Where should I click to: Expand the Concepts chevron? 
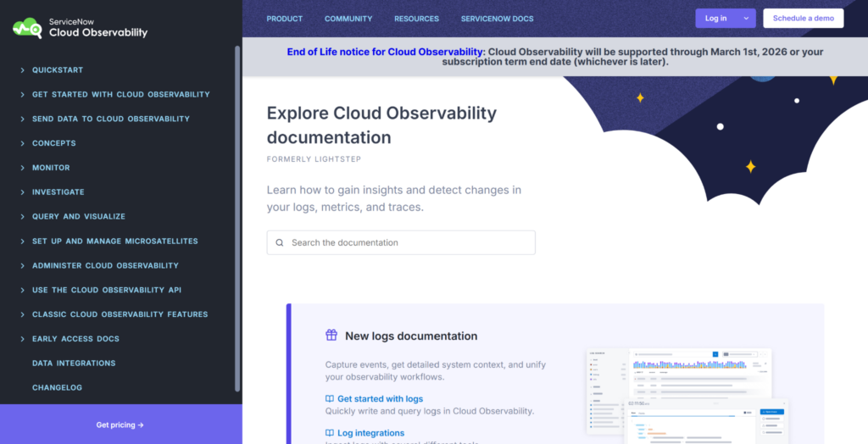[23, 143]
